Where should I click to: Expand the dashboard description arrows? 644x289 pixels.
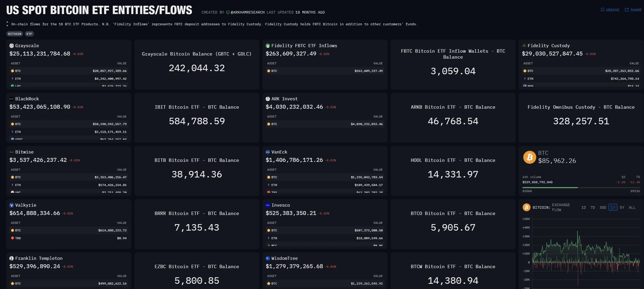click(x=7, y=24)
